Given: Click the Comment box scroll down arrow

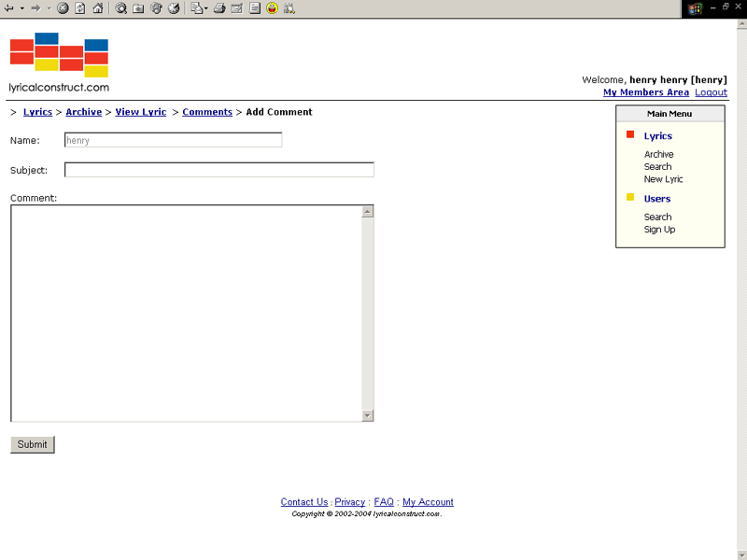Looking at the screenshot, I should (x=367, y=415).
